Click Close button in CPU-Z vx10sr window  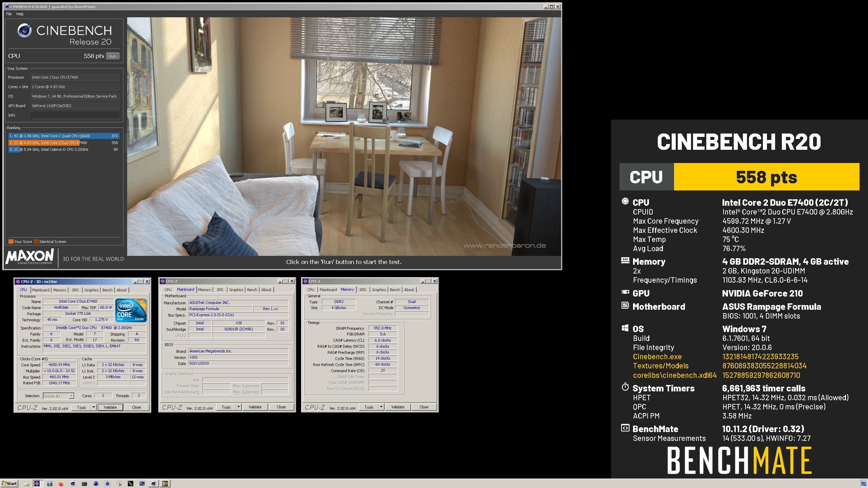tap(136, 407)
